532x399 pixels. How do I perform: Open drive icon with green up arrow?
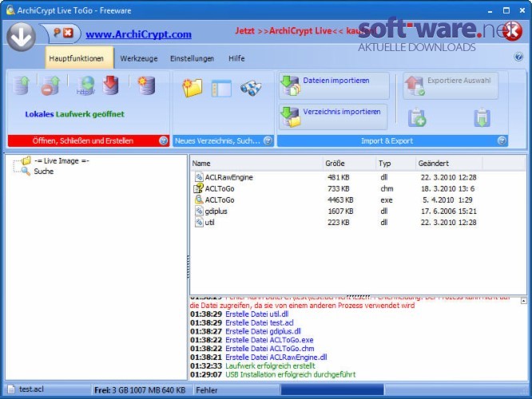pos(22,85)
